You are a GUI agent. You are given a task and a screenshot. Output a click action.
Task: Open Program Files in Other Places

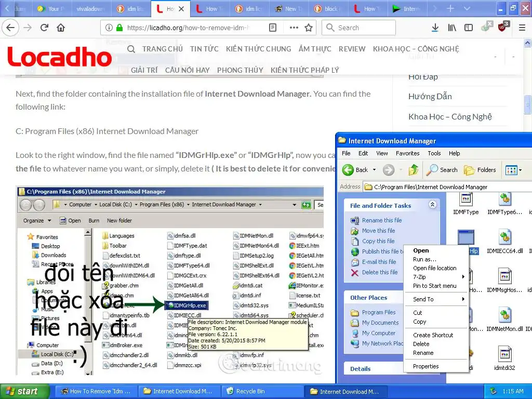tap(379, 312)
